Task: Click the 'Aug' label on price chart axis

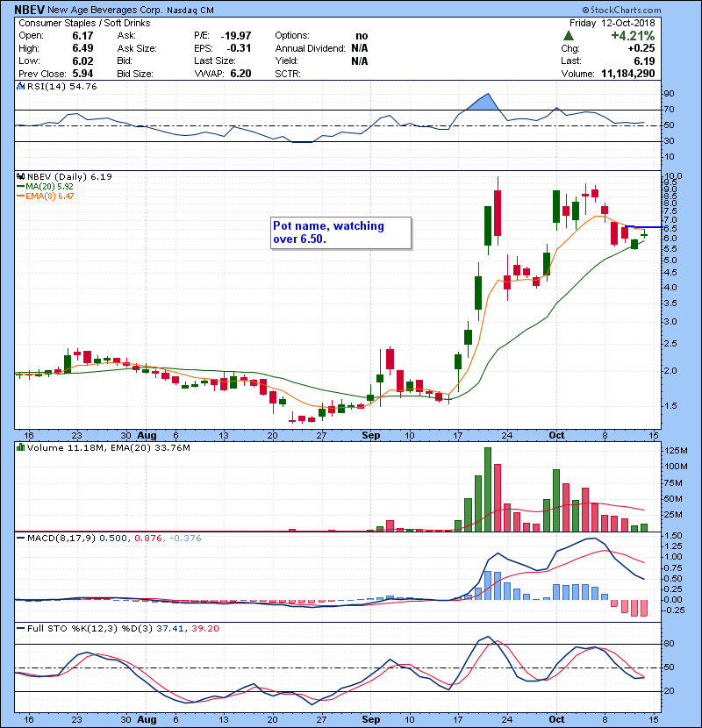Action: click(147, 435)
